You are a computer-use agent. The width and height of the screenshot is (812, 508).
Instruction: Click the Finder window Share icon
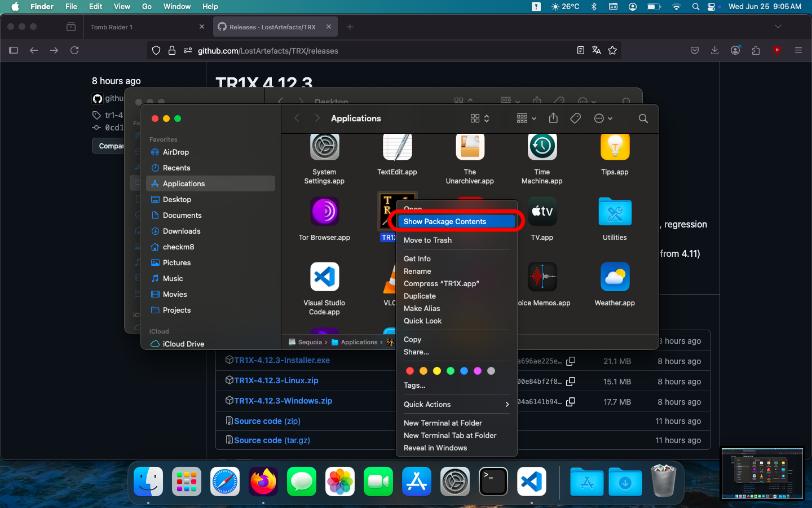[553, 118]
